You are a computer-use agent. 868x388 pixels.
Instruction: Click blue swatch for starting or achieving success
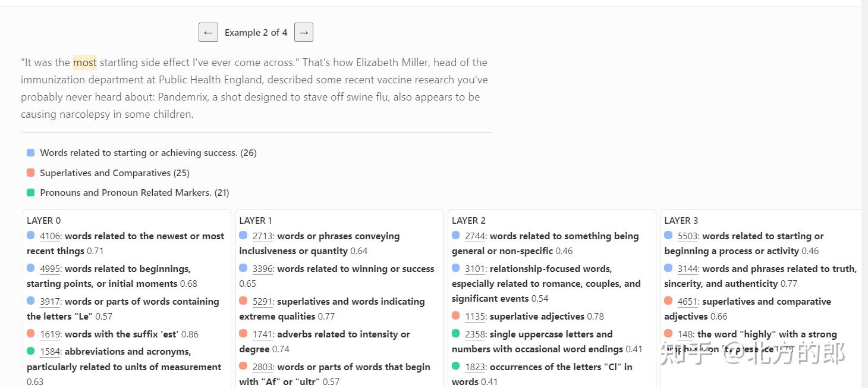click(31, 153)
